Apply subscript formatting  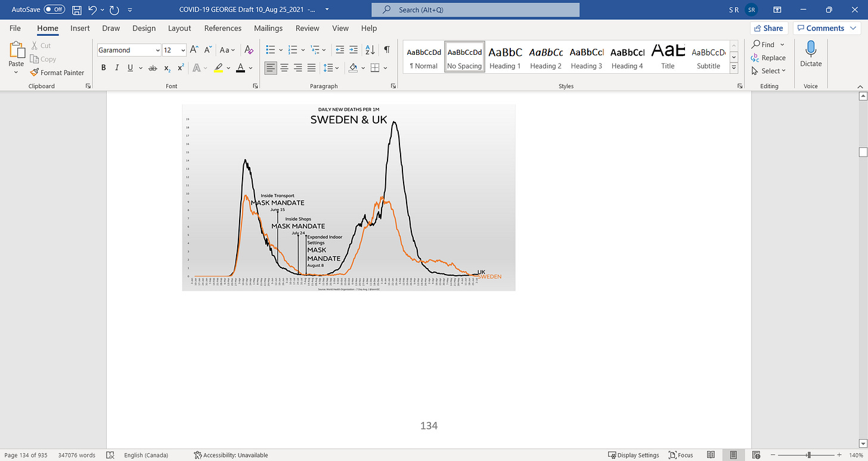(168, 68)
